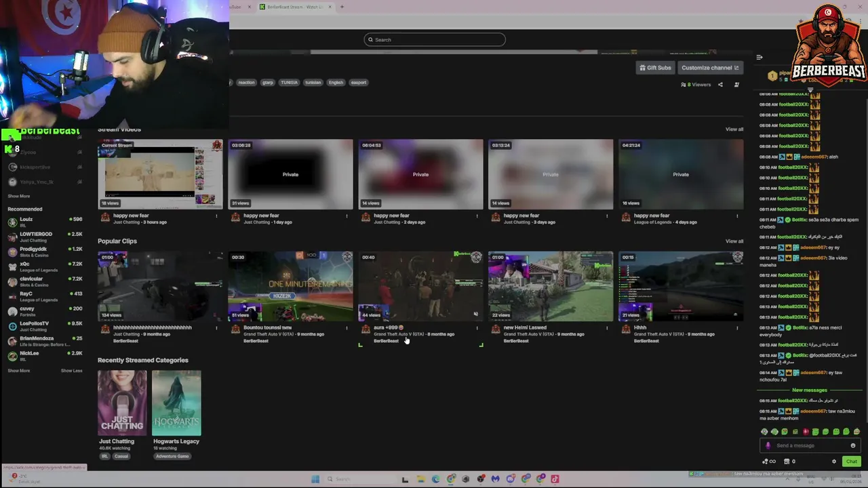Play the Hhhh clip thumbnail
The image size is (868, 488).
681,286
